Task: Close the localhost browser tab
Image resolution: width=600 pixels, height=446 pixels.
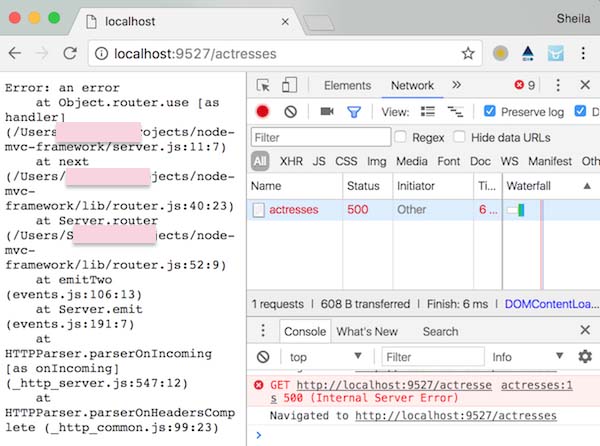Action: point(285,22)
